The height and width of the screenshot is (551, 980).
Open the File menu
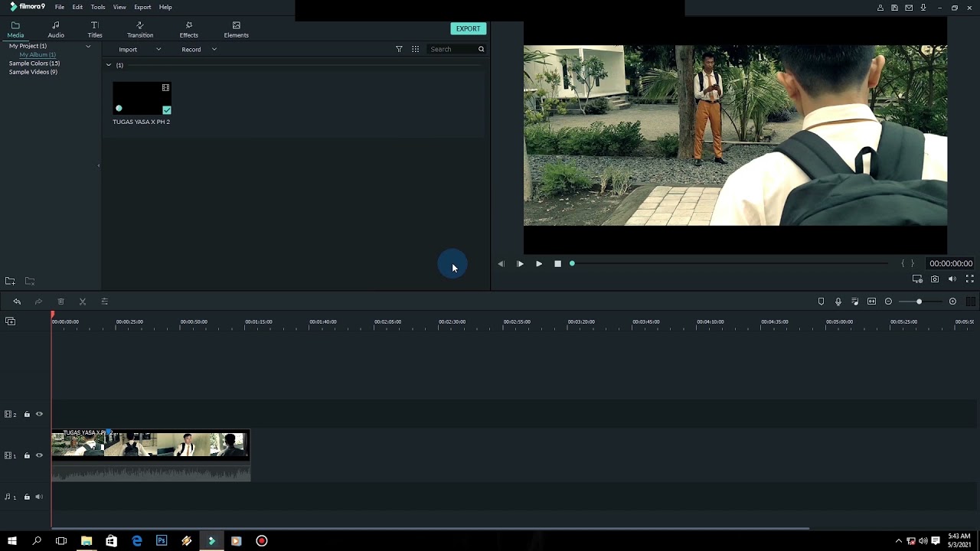click(x=59, y=7)
